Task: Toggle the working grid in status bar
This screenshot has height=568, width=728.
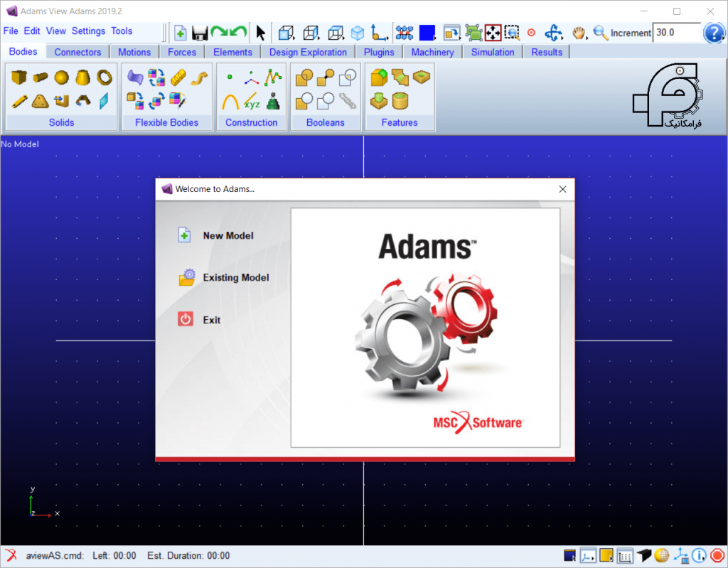Action: [x=625, y=555]
